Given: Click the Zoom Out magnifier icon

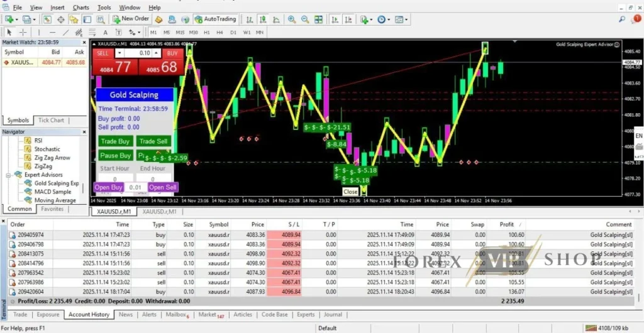Looking at the screenshot, I should 305,19.
